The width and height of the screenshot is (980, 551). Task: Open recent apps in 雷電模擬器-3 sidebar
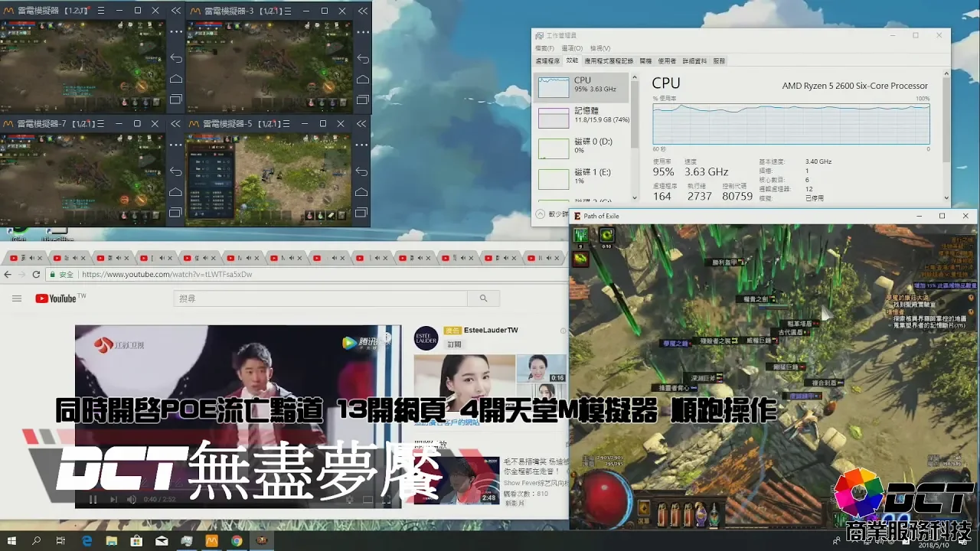pyautogui.click(x=363, y=99)
